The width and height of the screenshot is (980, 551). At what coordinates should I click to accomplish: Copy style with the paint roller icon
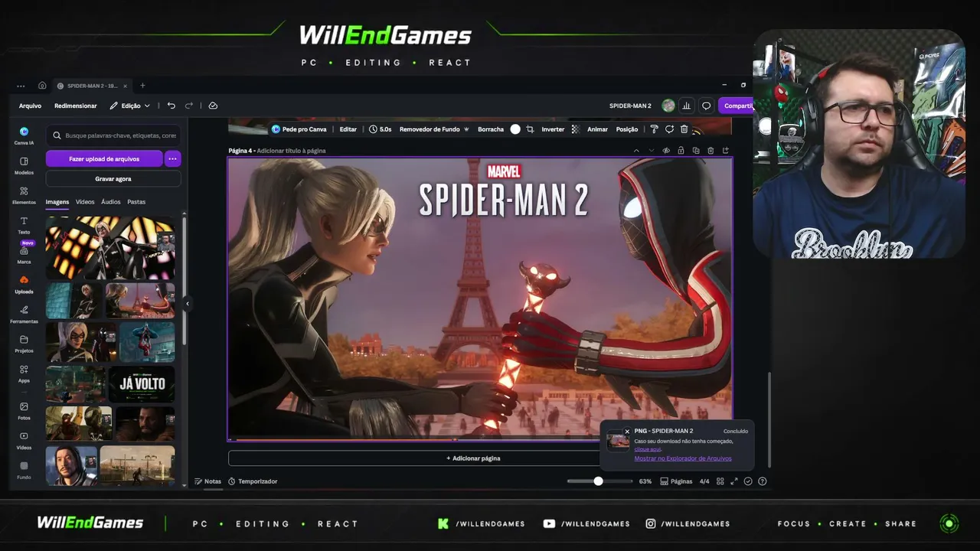point(654,129)
